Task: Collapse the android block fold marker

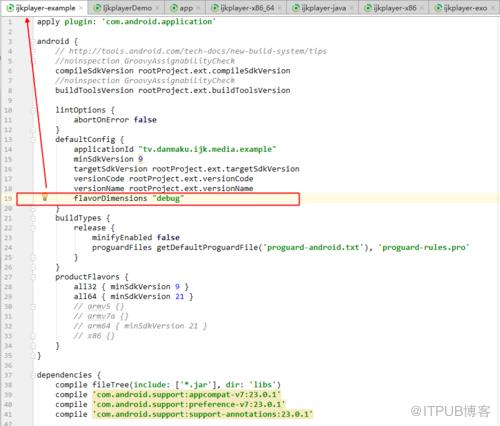Action: click(x=34, y=41)
